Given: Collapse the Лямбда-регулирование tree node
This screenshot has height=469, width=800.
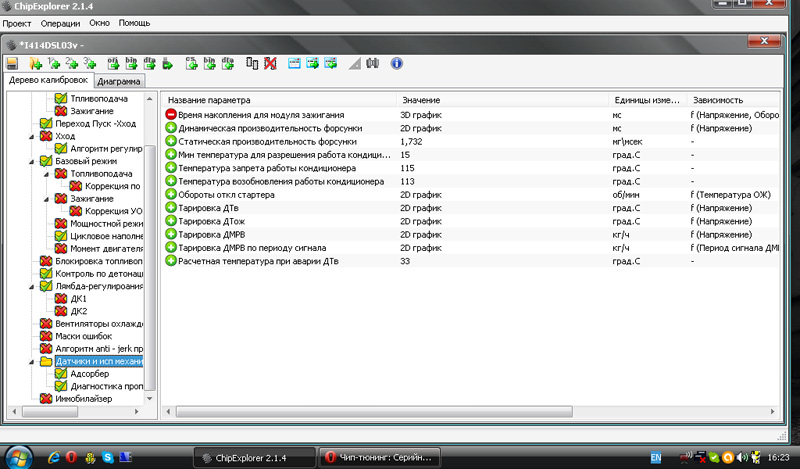Looking at the screenshot, I should 33,286.
